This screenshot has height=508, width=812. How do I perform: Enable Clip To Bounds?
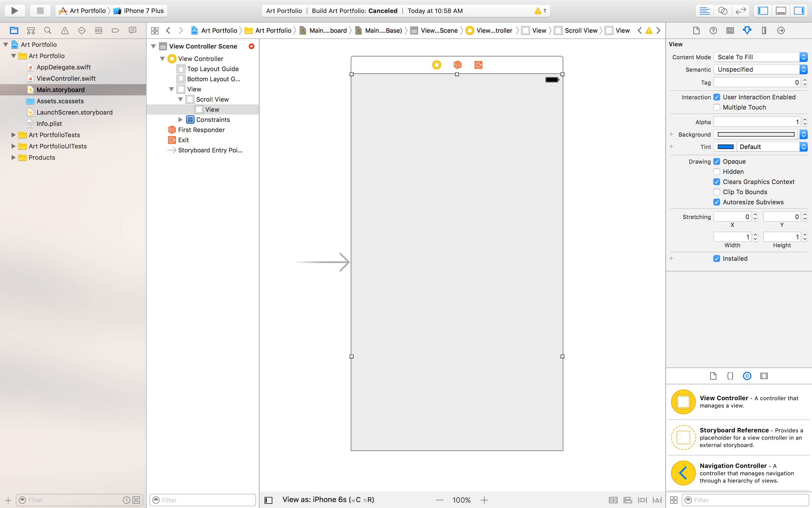717,192
